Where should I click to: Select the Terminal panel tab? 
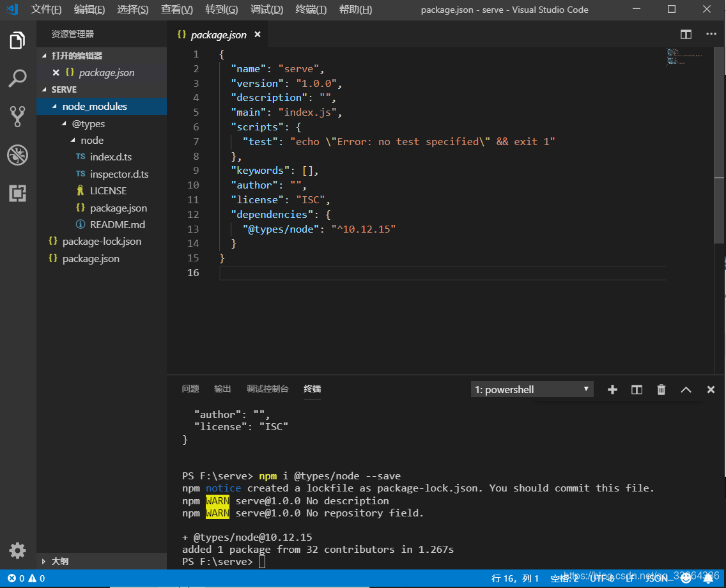[312, 389]
